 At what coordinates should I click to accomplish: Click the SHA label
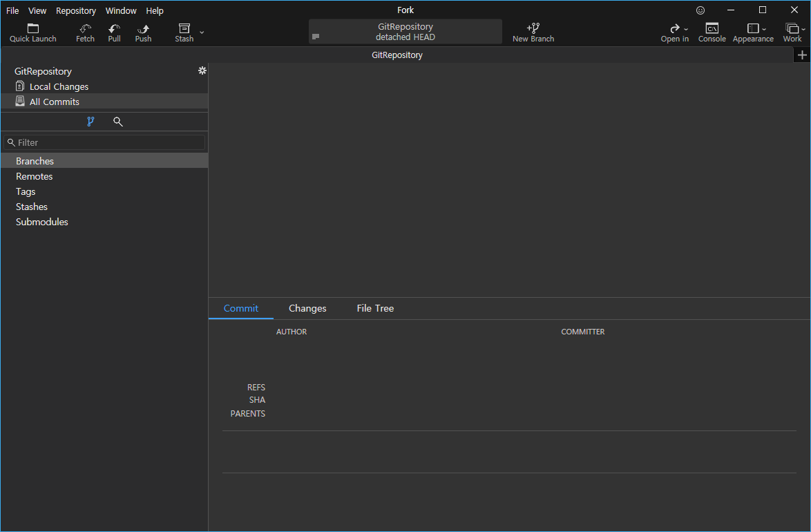pos(257,400)
